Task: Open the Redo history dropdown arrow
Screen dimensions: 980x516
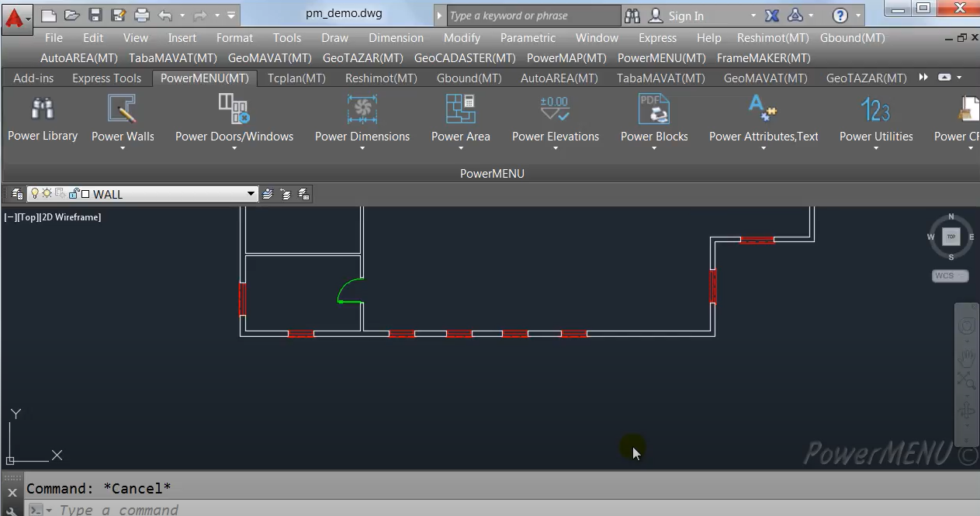Action: 216,15
